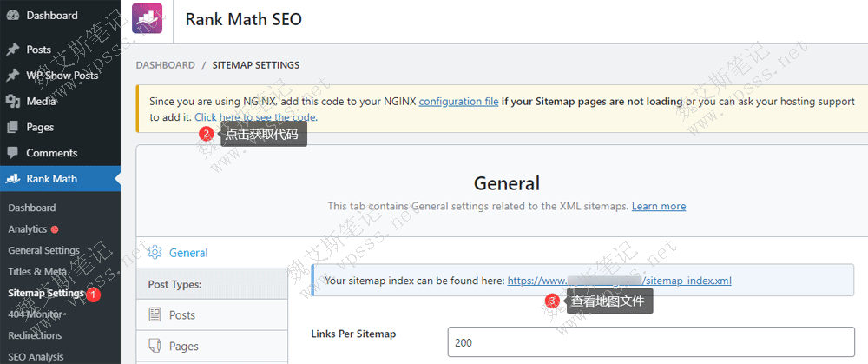Open the NGINX configuration file link
Image resolution: width=868 pixels, height=364 pixels.
[458, 102]
